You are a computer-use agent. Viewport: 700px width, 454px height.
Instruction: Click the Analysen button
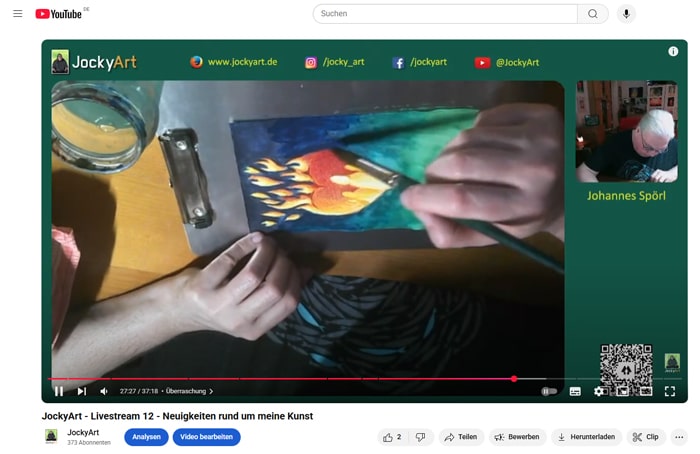(x=146, y=437)
